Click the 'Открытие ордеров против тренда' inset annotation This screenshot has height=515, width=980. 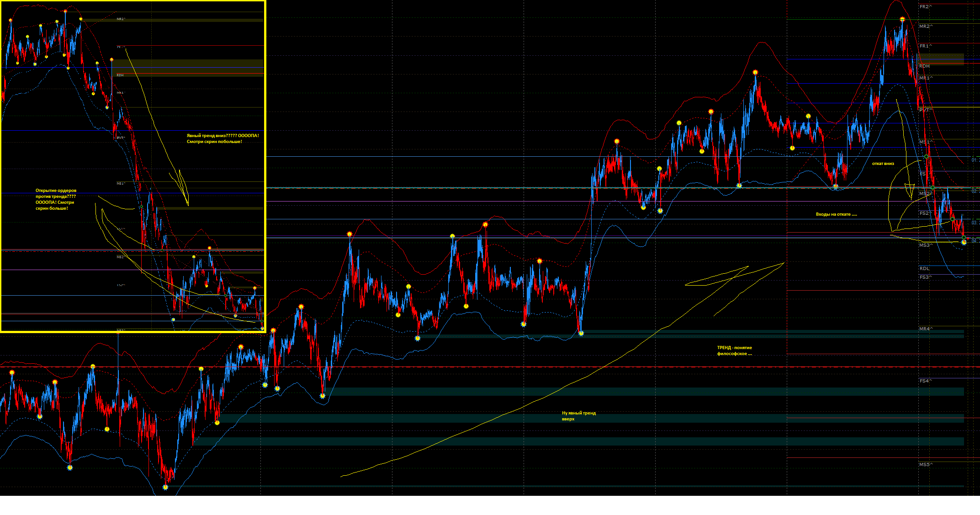pos(56,199)
